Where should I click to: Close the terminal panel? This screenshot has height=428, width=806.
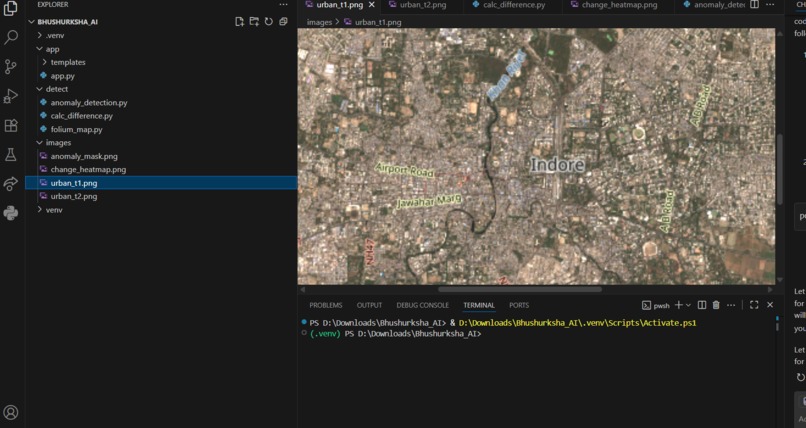coord(770,305)
